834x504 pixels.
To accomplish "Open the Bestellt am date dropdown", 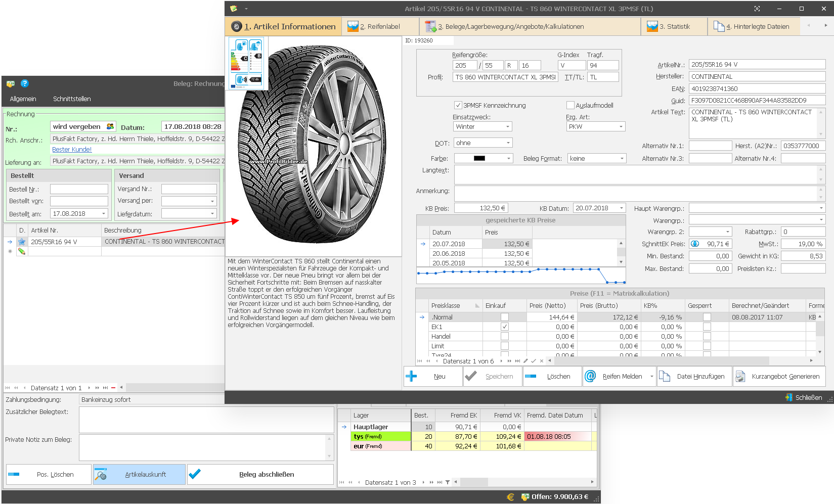I will (104, 214).
